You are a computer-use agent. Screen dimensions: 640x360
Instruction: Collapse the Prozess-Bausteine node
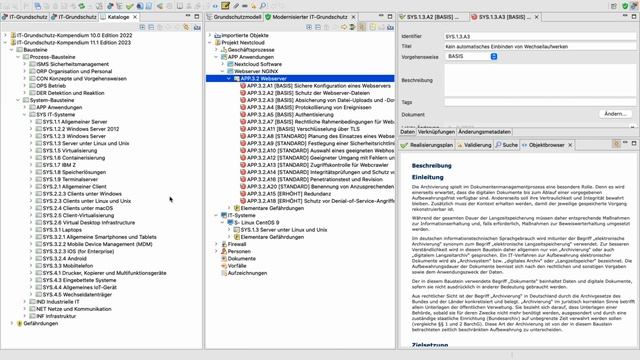tap(18, 57)
